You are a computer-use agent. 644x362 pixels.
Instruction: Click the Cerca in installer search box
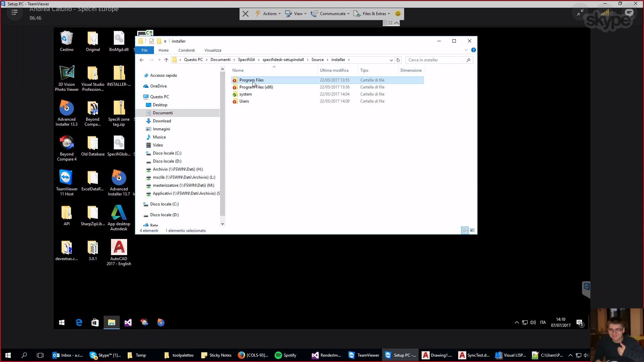[x=435, y=60]
